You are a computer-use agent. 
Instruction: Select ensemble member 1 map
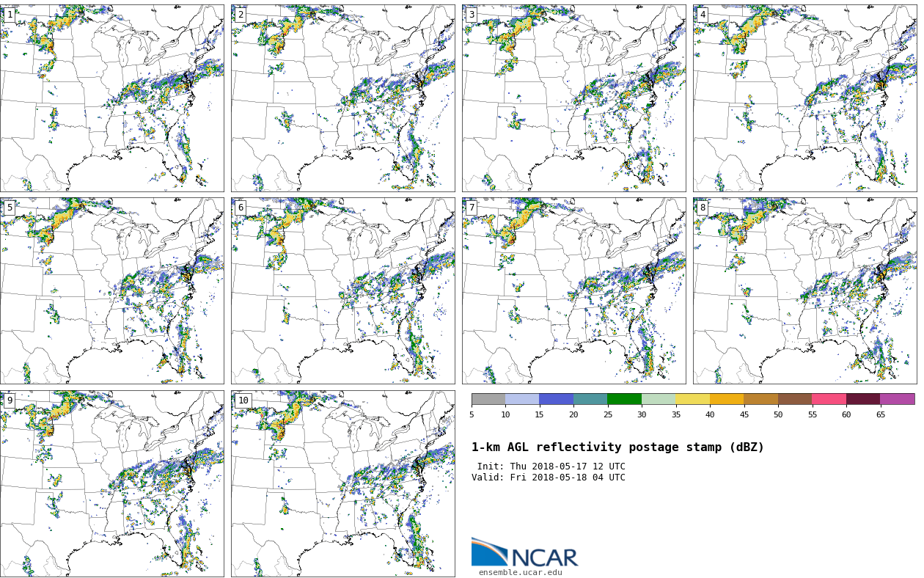point(112,98)
